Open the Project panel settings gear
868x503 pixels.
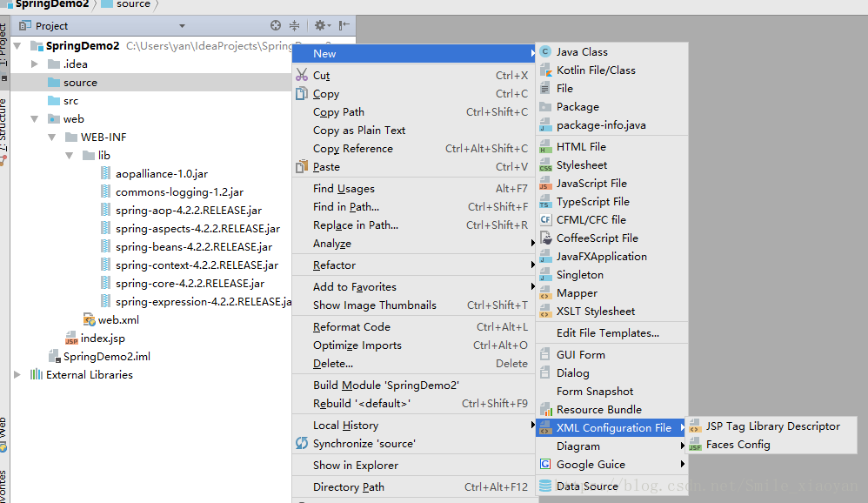pyautogui.click(x=321, y=25)
